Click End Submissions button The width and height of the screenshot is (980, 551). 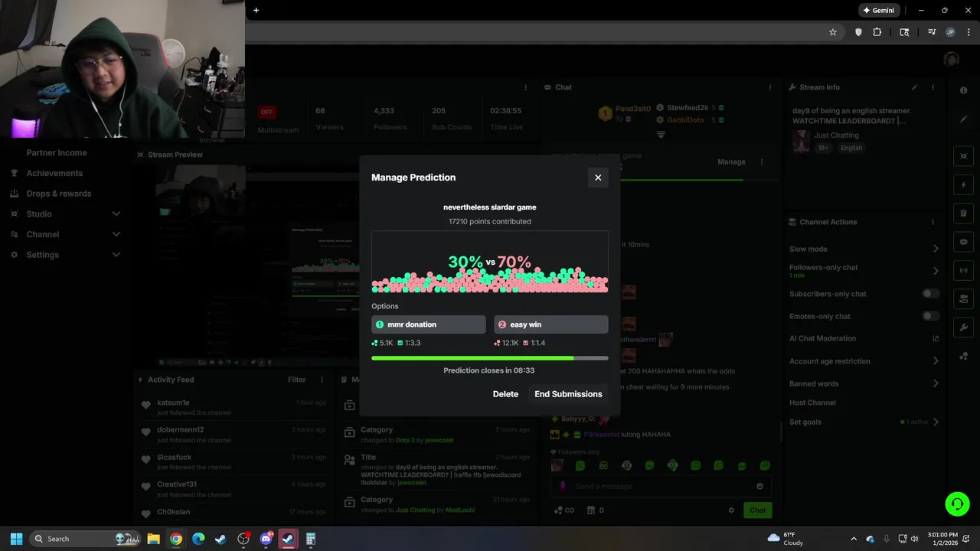[568, 394]
